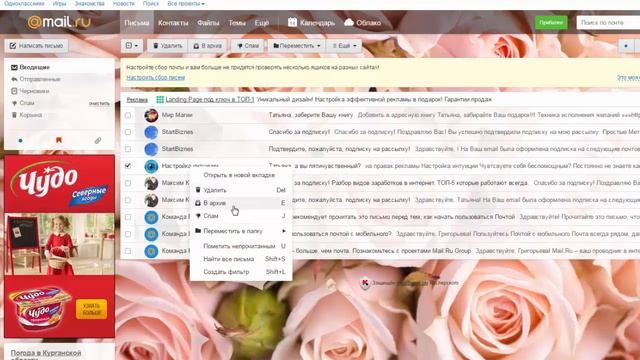Click the Настройка интуиции sender avatar
Viewport: 640px width, 360px height.
[x=151, y=166]
